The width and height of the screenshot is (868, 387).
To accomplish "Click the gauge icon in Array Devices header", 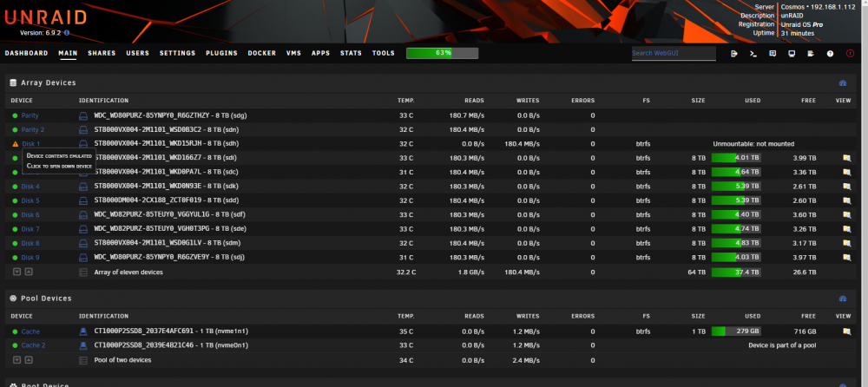I will click(x=843, y=83).
